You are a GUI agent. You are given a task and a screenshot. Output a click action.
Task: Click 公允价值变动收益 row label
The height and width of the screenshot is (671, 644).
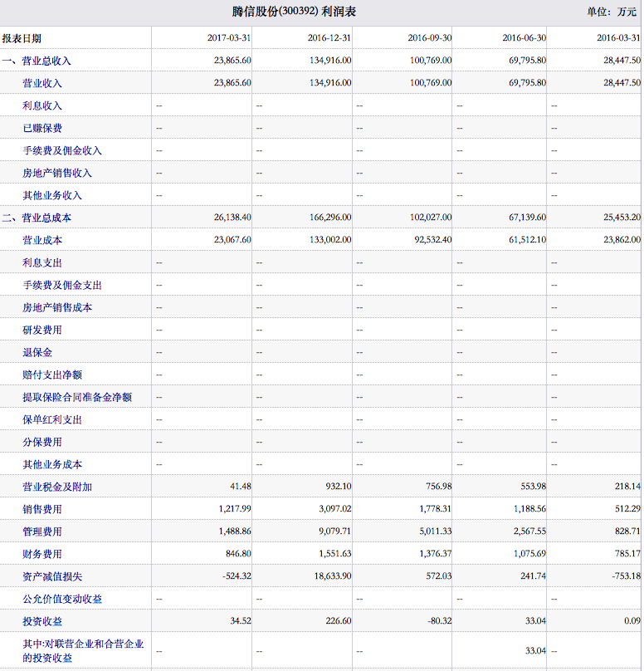click(62, 599)
